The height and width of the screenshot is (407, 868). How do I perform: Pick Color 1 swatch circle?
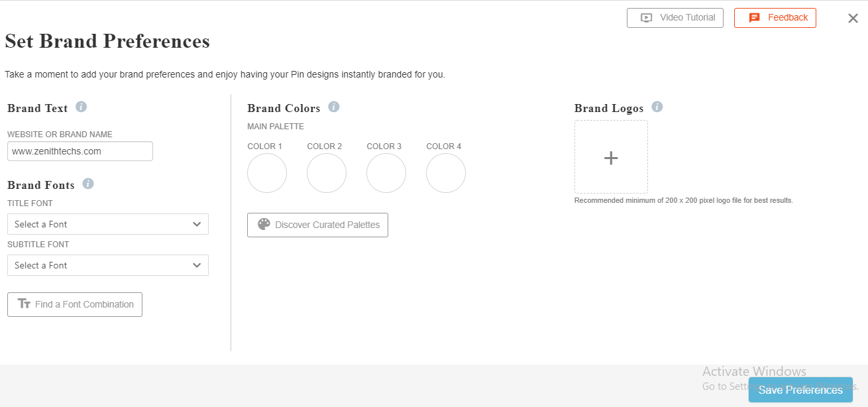[267, 173]
